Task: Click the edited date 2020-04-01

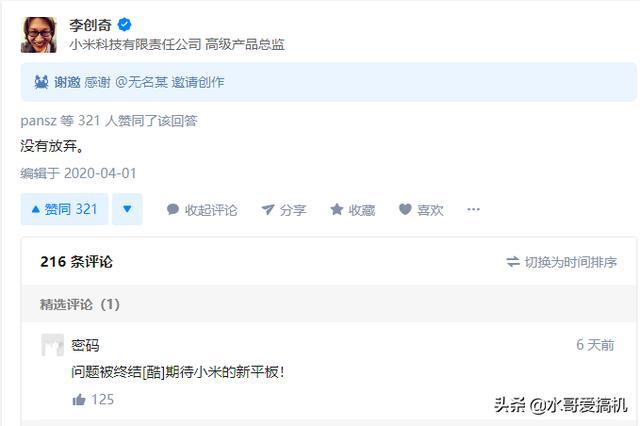Action: pos(79,173)
